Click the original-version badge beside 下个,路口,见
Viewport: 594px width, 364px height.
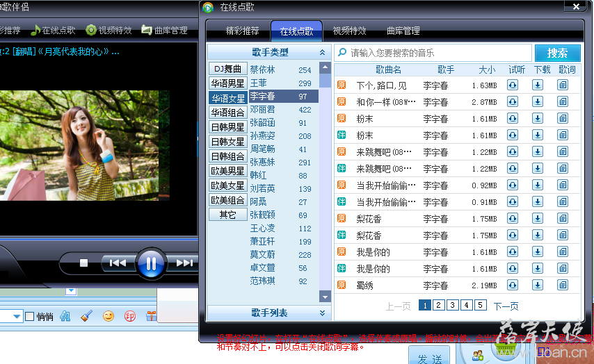click(342, 85)
